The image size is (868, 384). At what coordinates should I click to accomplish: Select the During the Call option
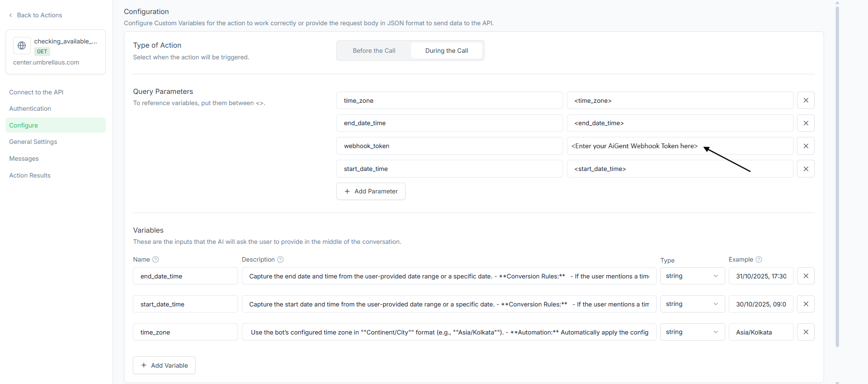446,51
